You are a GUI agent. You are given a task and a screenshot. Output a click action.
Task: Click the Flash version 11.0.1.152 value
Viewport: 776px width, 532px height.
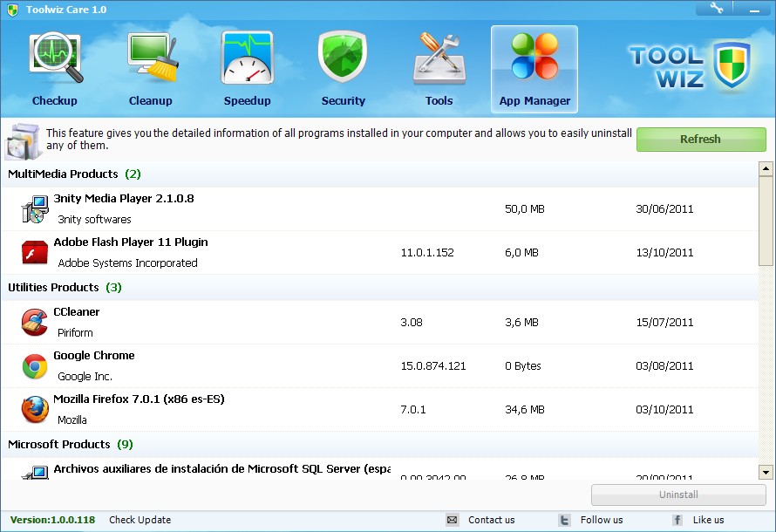click(427, 252)
